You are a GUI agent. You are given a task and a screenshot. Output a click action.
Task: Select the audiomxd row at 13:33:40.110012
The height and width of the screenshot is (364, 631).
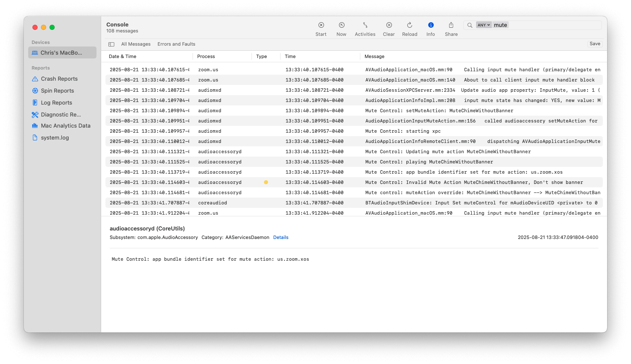coord(354,141)
